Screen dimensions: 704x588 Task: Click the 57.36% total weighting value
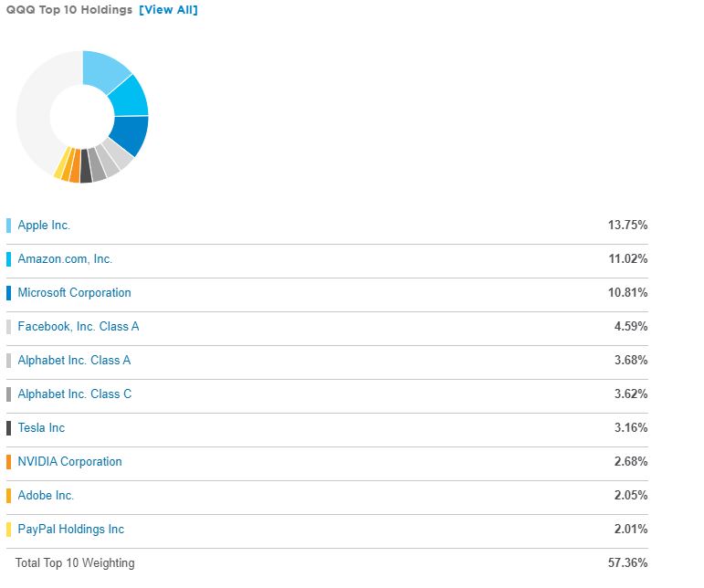point(627,562)
